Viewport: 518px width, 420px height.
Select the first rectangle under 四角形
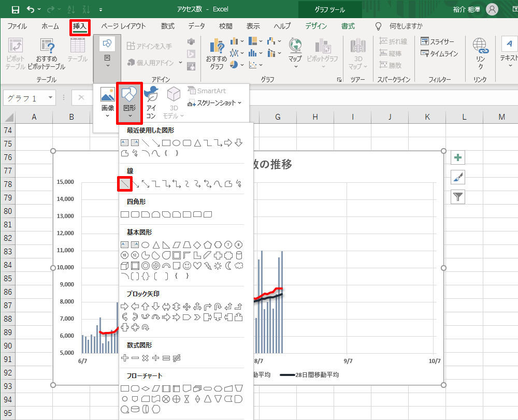click(124, 214)
